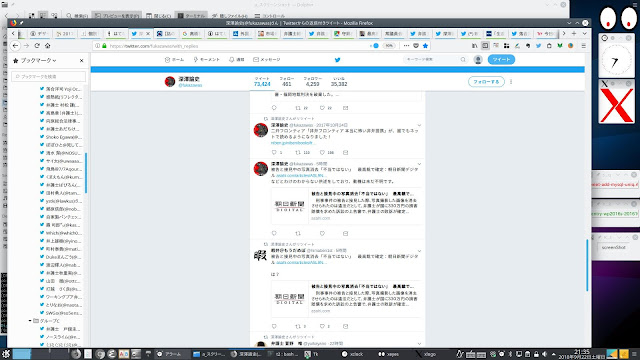This screenshot has height=360, width=640.
Task: Click Twitter page vertical scrollbar thumb
Action: [x=587, y=265]
